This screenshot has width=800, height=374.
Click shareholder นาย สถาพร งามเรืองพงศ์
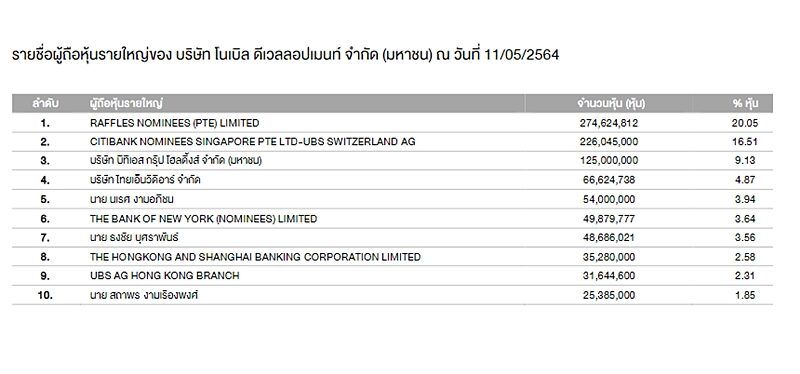click(144, 295)
